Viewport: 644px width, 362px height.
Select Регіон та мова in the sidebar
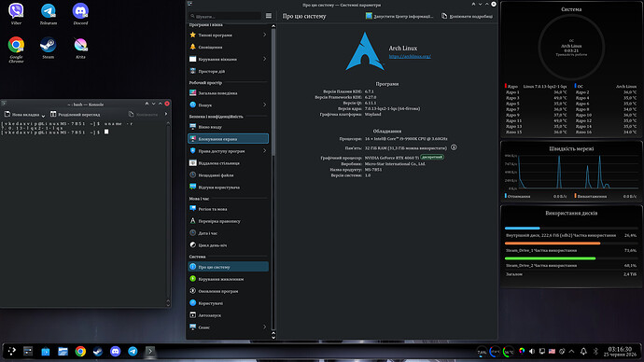click(229, 209)
